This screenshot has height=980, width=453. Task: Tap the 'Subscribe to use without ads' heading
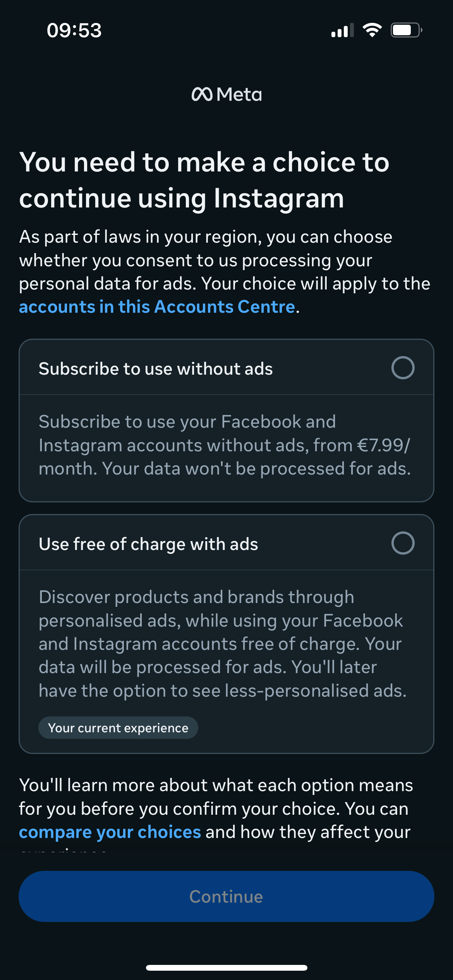[x=156, y=369]
